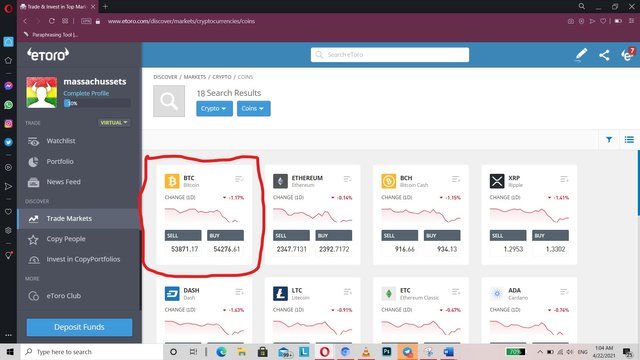Open the filter funnel icon

[x=609, y=140]
